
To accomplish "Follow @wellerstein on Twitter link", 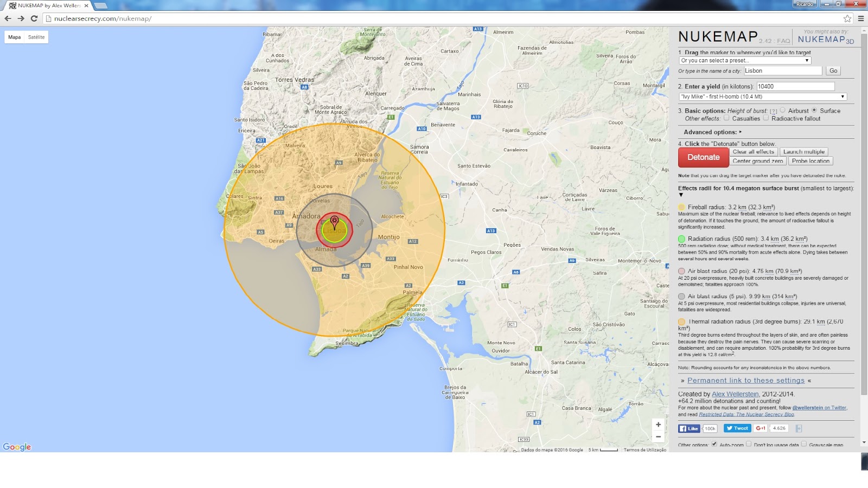I will 819,408.
